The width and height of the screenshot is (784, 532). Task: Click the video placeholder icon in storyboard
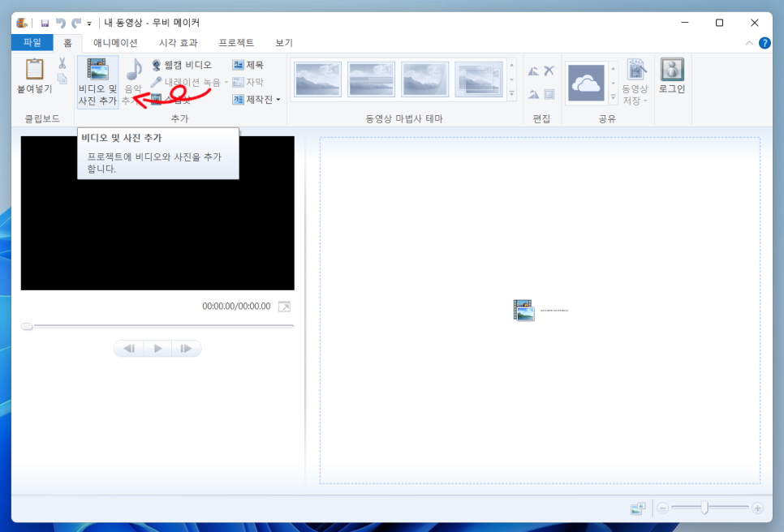click(523, 311)
